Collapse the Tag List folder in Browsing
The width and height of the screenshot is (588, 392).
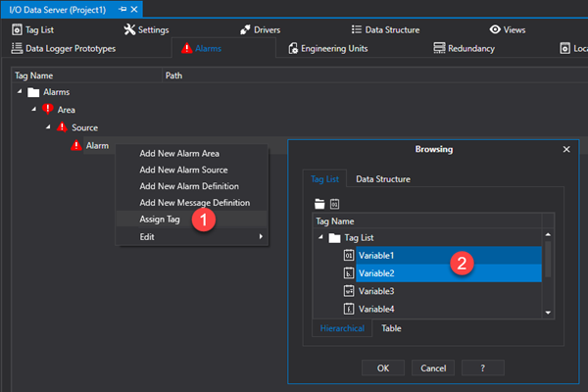pos(319,238)
